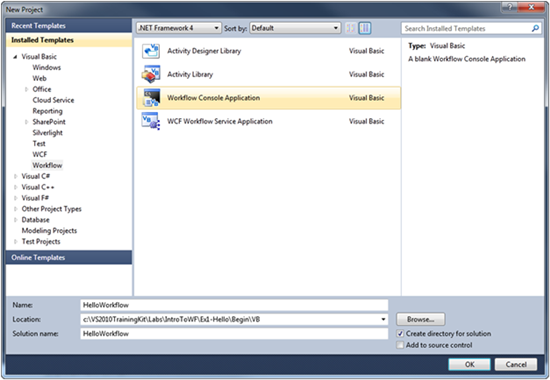Switch to medium icons view

(365, 28)
